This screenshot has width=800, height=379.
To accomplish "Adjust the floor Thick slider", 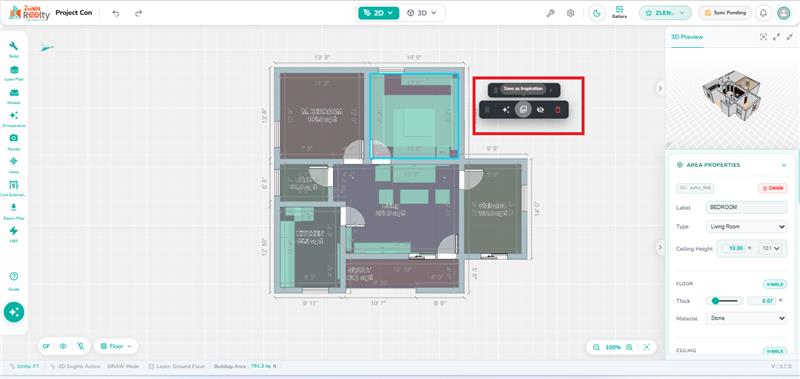I will point(724,301).
